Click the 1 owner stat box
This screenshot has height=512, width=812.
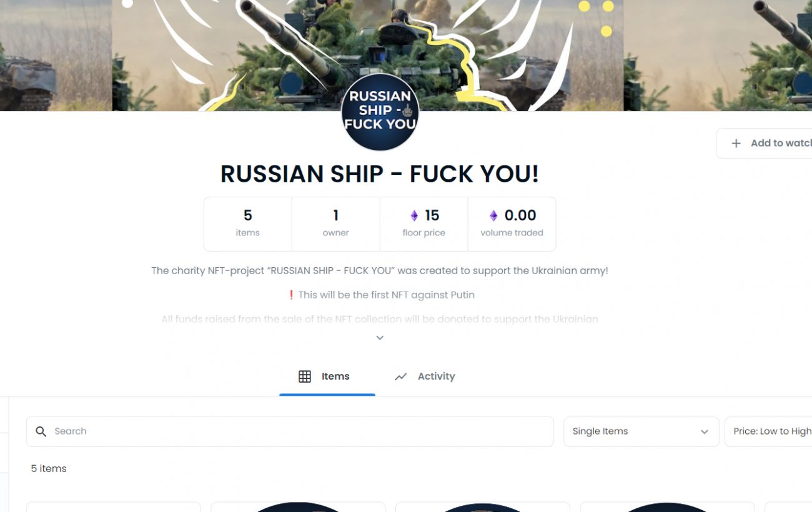pyautogui.click(x=336, y=224)
